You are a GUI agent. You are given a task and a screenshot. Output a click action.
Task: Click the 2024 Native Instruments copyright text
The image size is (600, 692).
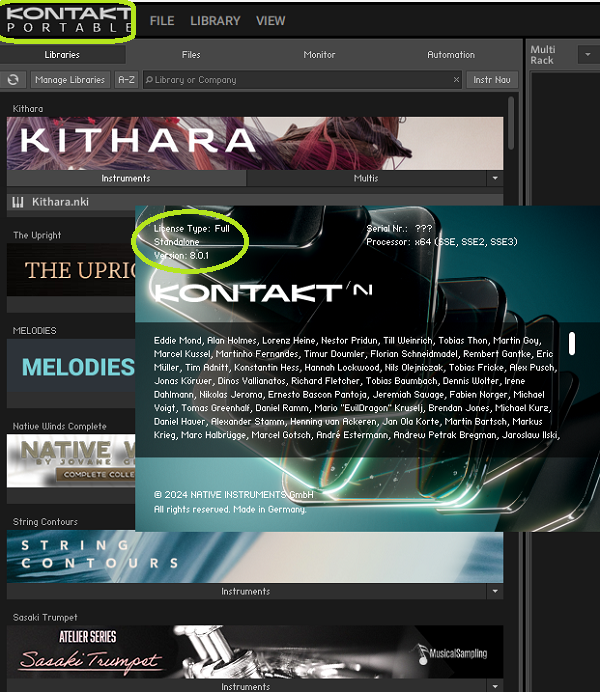coord(233,495)
